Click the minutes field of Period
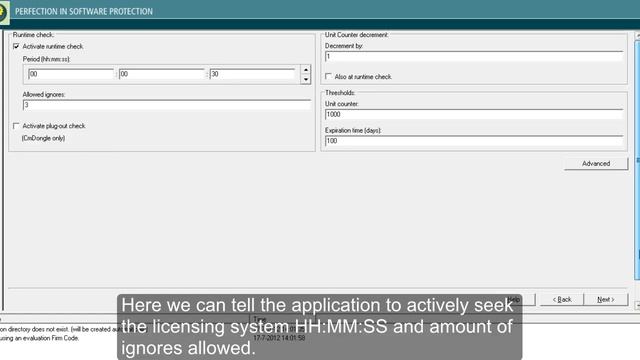 162,74
